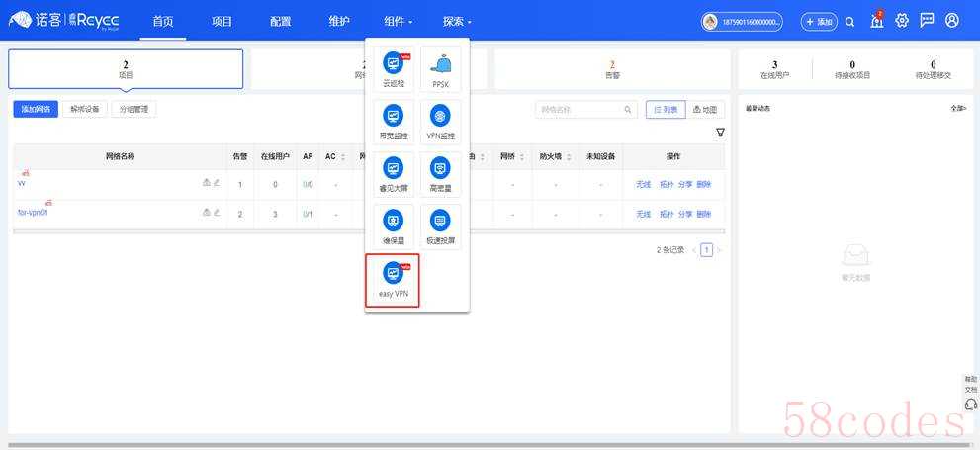Go to the 首页 tab
The image size is (980, 450).
click(162, 21)
